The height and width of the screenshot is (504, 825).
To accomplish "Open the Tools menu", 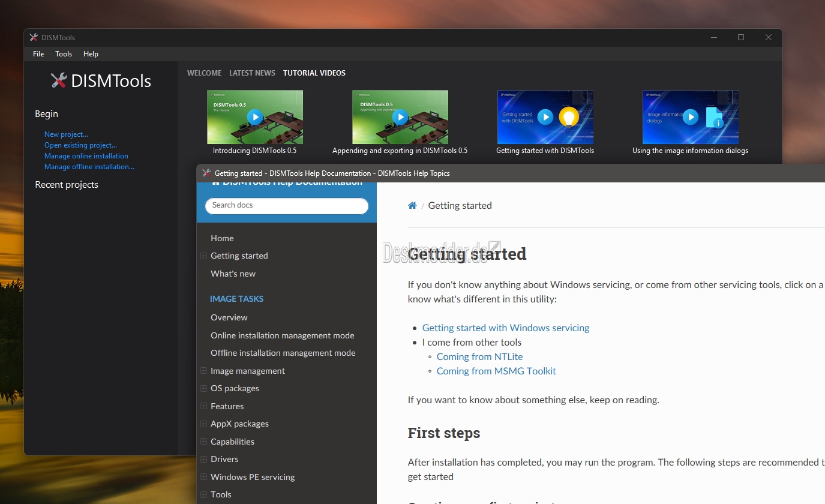I will tap(64, 54).
